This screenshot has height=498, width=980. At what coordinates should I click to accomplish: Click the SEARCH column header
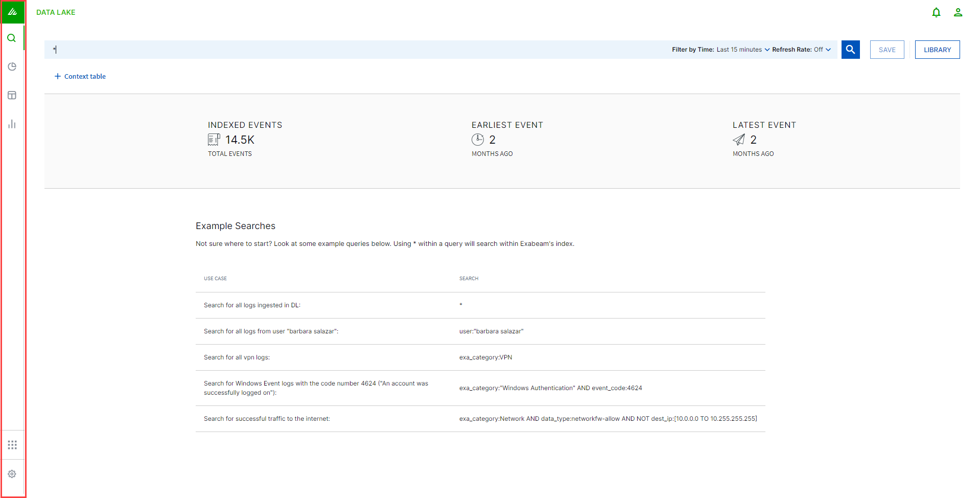(469, 279)
